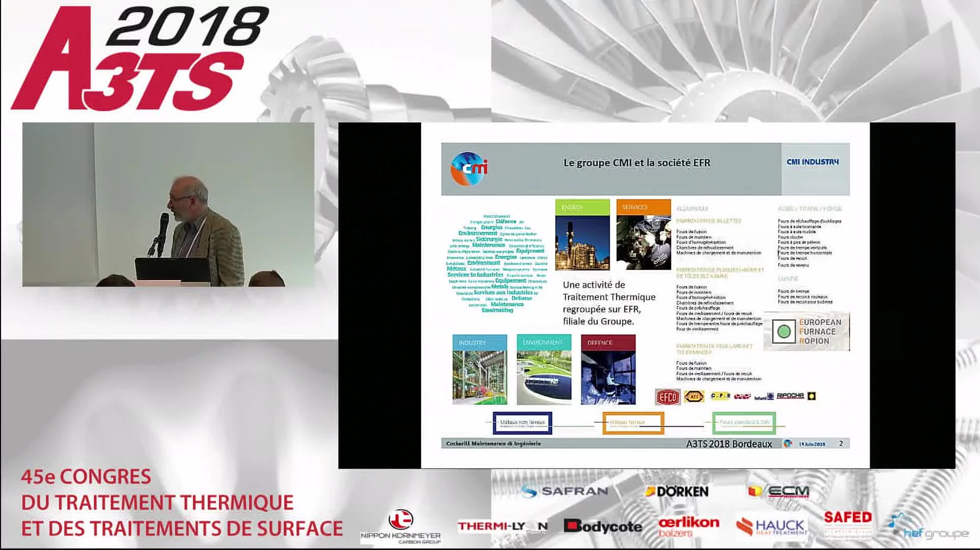Select the green Fours standard & SAV box
This screenshot has width=980, height=550.
pyautogui.click(x=744, y=423)
